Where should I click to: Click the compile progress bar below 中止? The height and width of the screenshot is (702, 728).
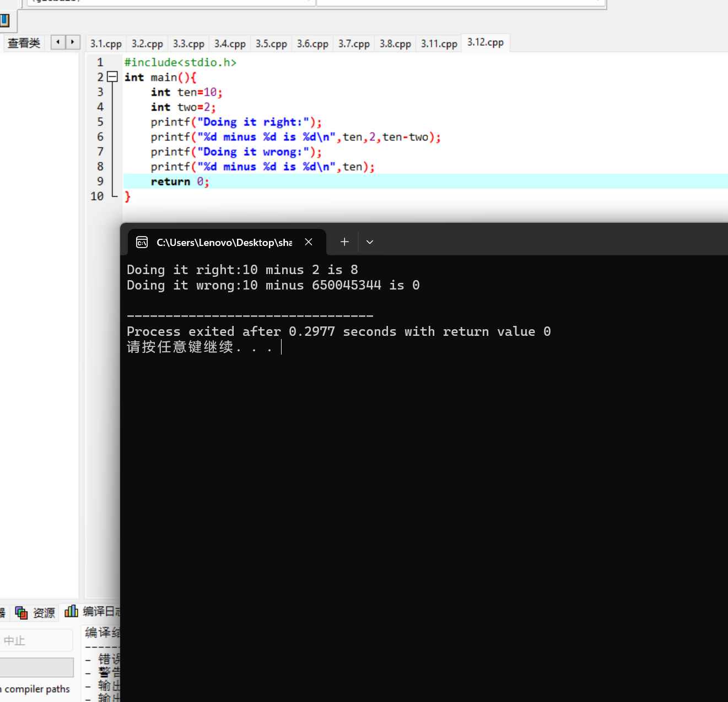[36, 667]
